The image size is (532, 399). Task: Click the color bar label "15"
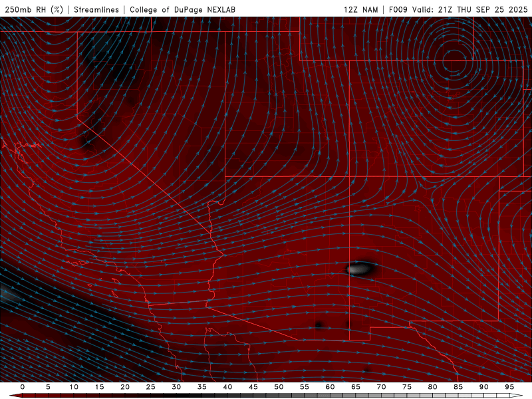tap(99, 387)
